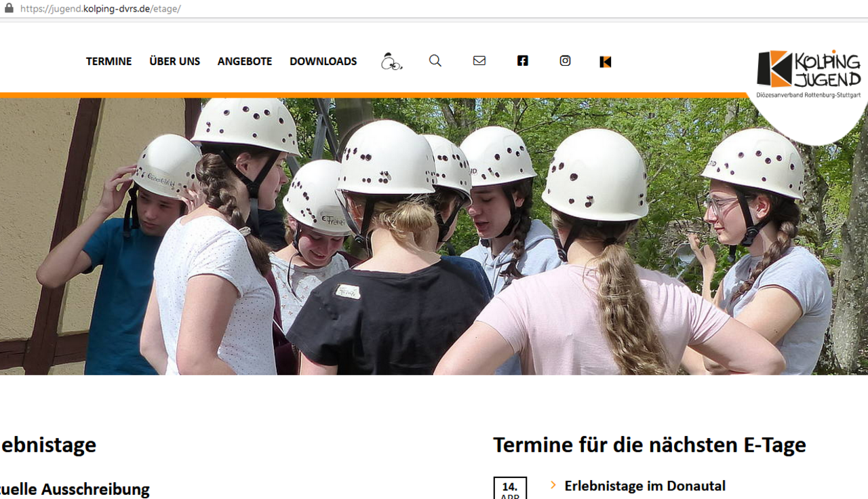Click the Aktuelle Ausschreibung heading
This screenshot has height=499, width=868.
75,489
